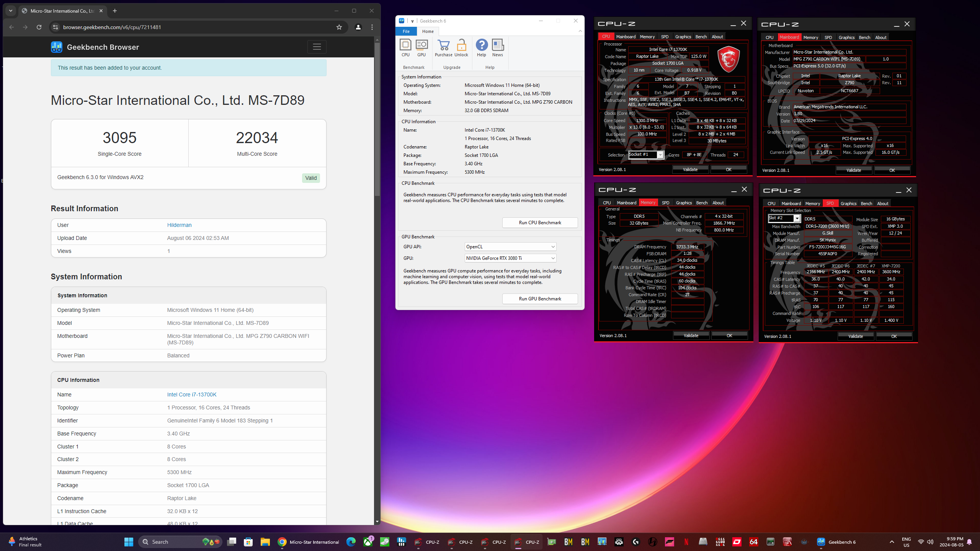Open the Chrome profile icon
This screenshot has height=551, width=980.
[358, 27]
